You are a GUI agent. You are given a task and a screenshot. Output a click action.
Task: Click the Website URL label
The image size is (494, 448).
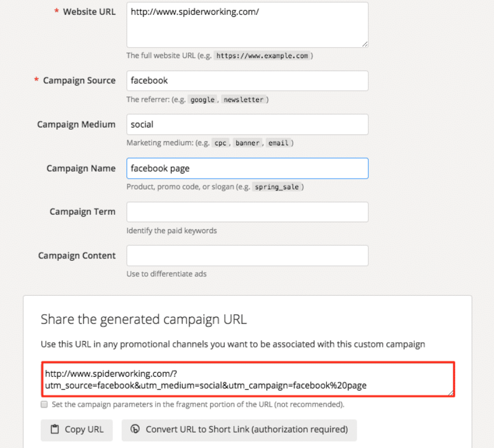click(x=89, y=11)
